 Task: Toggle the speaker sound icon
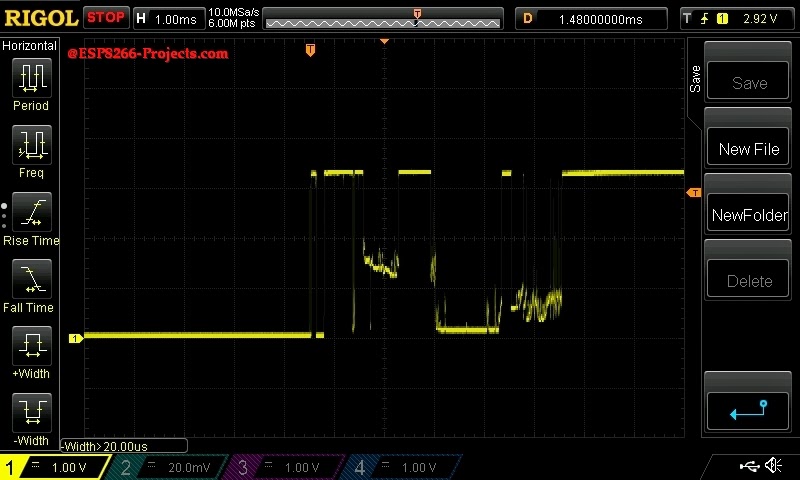(774, 465)
